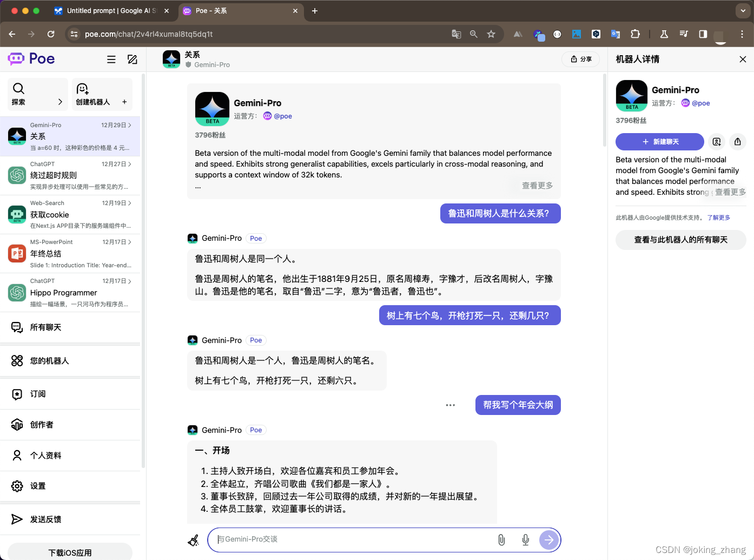The width and height of the screenshot is (754, 560).
Task: Click 了解更多 link
Action: 718,218
